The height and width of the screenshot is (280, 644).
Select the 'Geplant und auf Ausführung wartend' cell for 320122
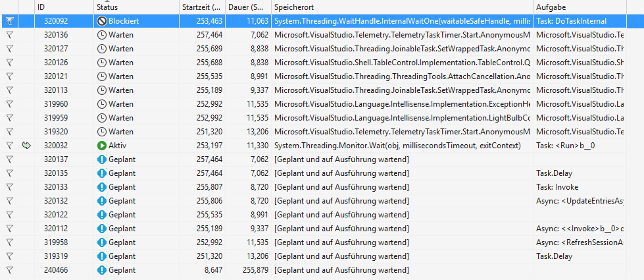pyautogui.click(x=402, y=215)
